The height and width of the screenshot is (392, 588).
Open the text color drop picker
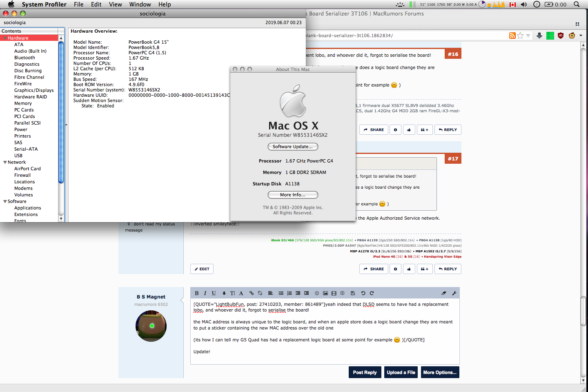pyautogui.click(x=224, y=293)
